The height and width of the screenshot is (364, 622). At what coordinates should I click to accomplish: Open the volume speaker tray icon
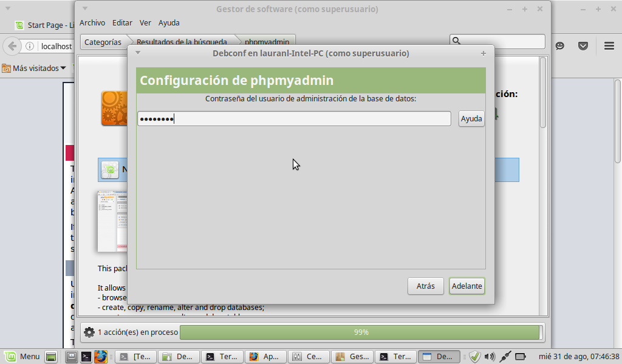490,357
